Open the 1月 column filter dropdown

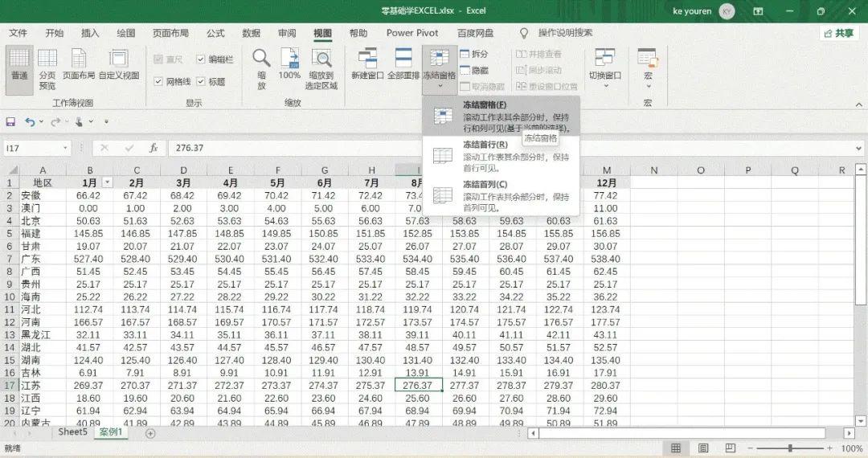click(x=108, y=182)
